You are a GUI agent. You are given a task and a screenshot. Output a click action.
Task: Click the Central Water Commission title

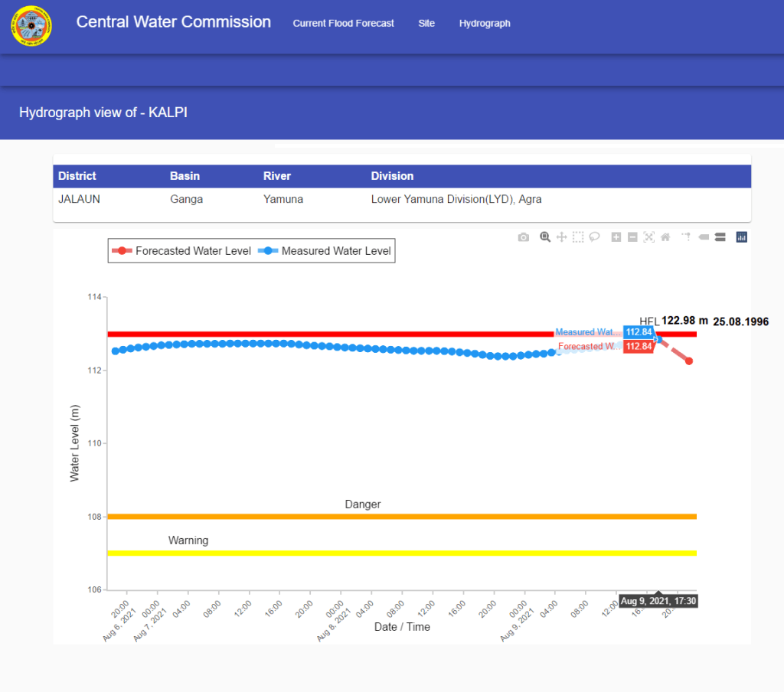click(173, 22)
